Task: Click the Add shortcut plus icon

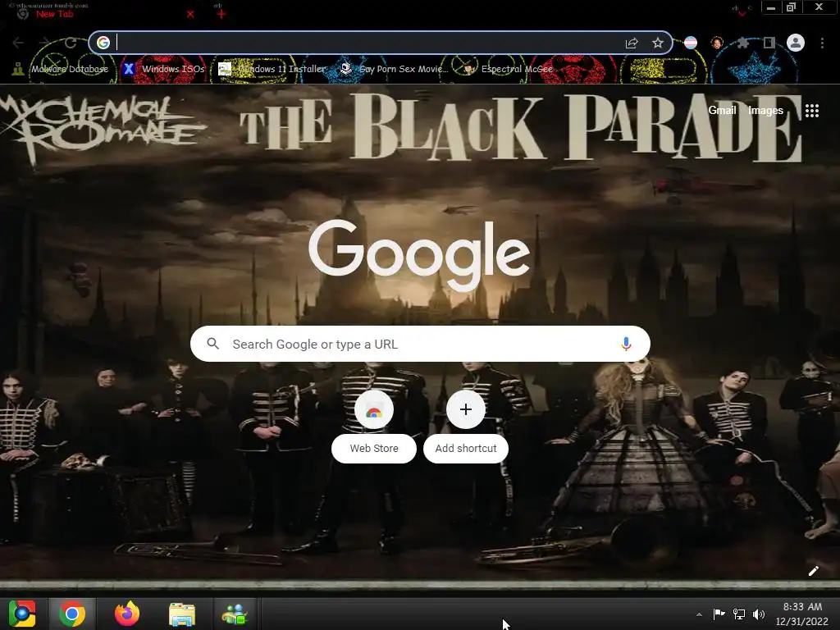Action: [466, 410]
